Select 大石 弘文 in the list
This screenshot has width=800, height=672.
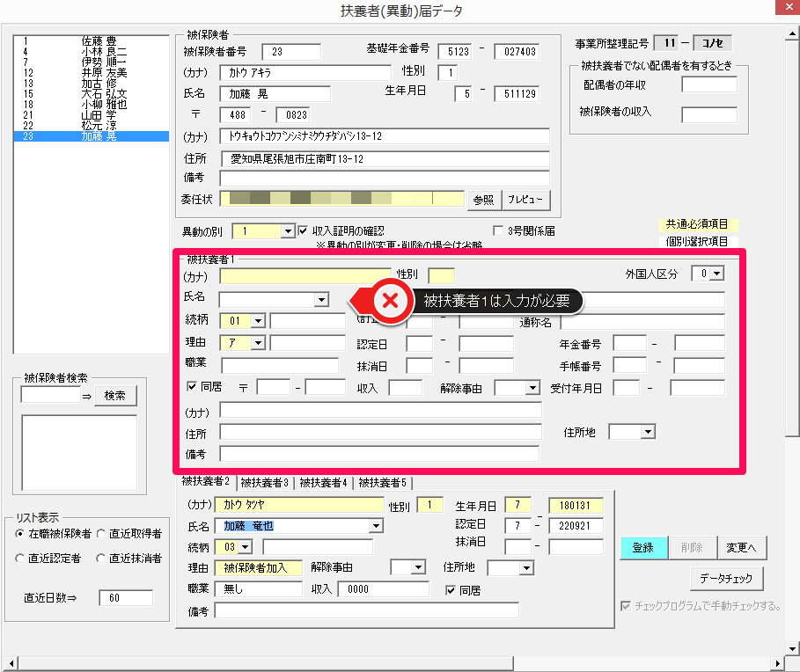click(x=92, y=94)
